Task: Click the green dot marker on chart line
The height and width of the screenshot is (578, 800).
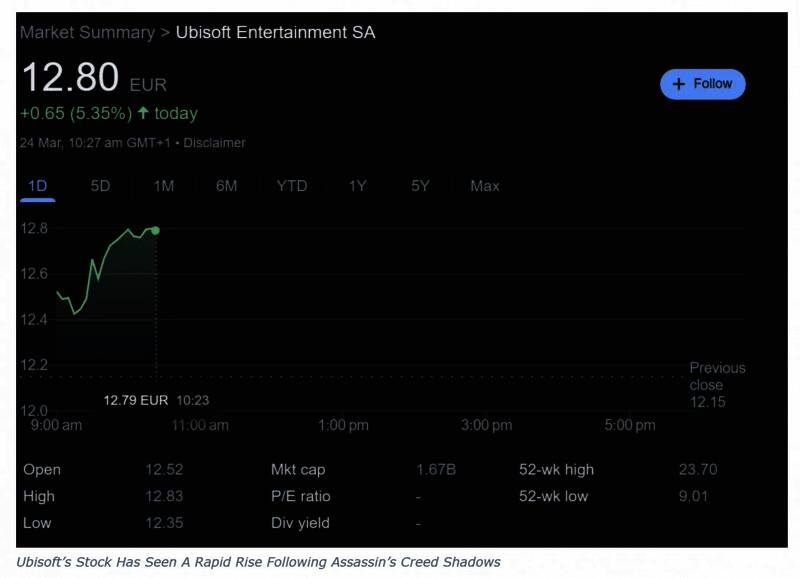Action: coord(155,230)
